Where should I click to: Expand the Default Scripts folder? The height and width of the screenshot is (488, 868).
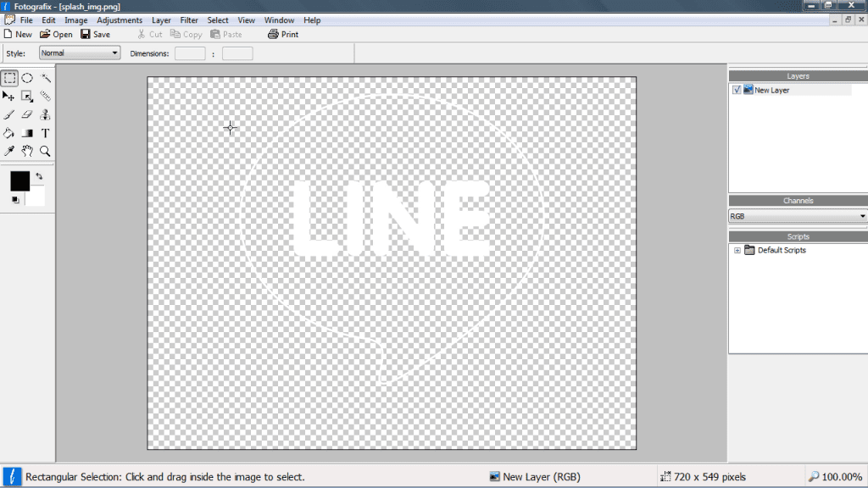(737, 251)
